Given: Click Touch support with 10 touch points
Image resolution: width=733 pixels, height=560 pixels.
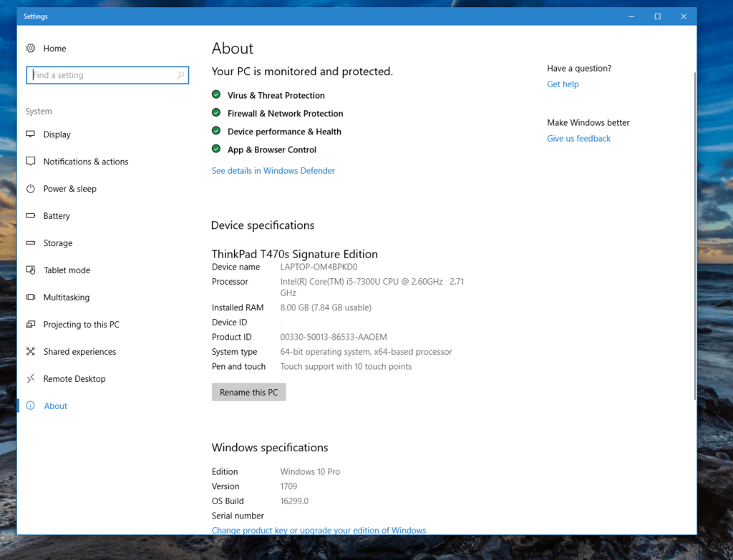Looking at the screenshot, I should pos(346,367).
